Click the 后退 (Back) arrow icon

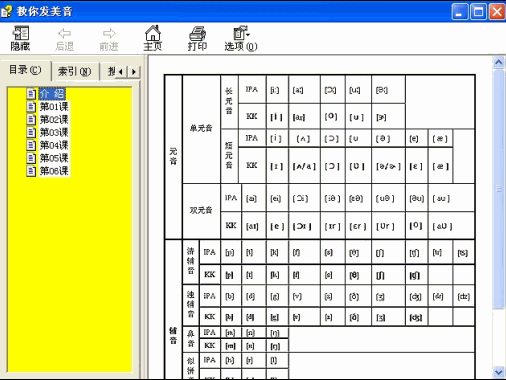64,33
